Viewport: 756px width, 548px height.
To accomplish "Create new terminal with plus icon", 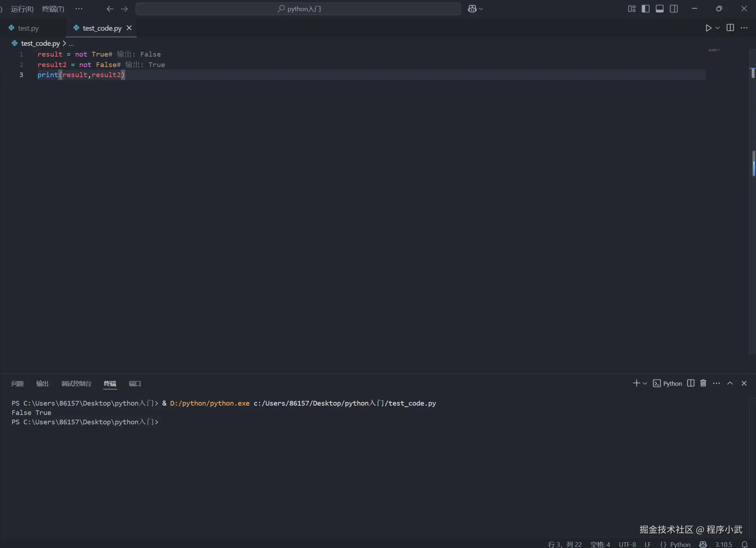I will point(636,383).
